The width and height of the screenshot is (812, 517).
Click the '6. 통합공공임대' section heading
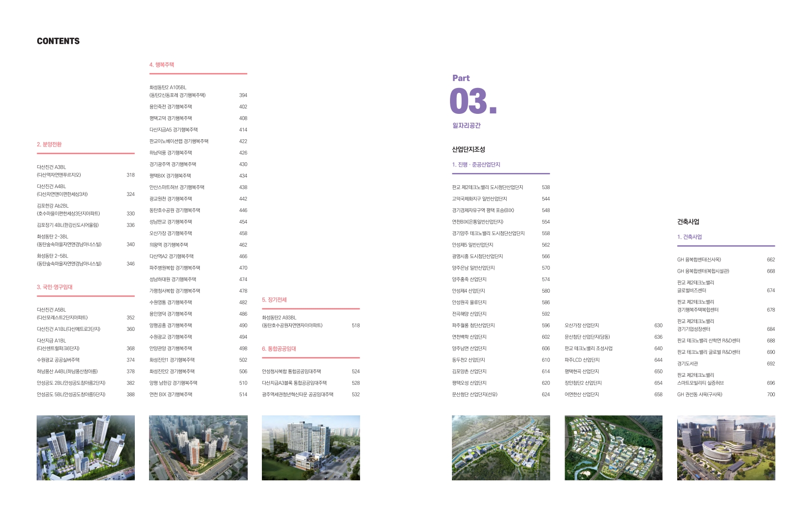[x=279, y=349]
